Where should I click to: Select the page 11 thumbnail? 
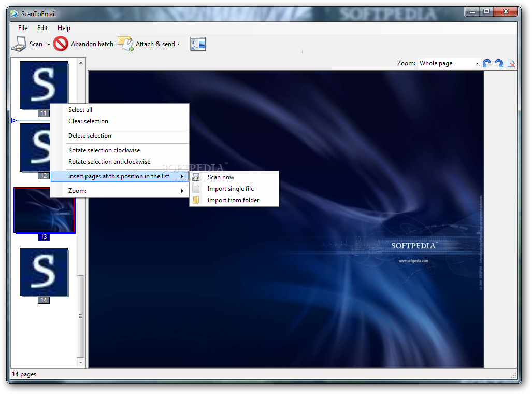click(x=44, y=85)
